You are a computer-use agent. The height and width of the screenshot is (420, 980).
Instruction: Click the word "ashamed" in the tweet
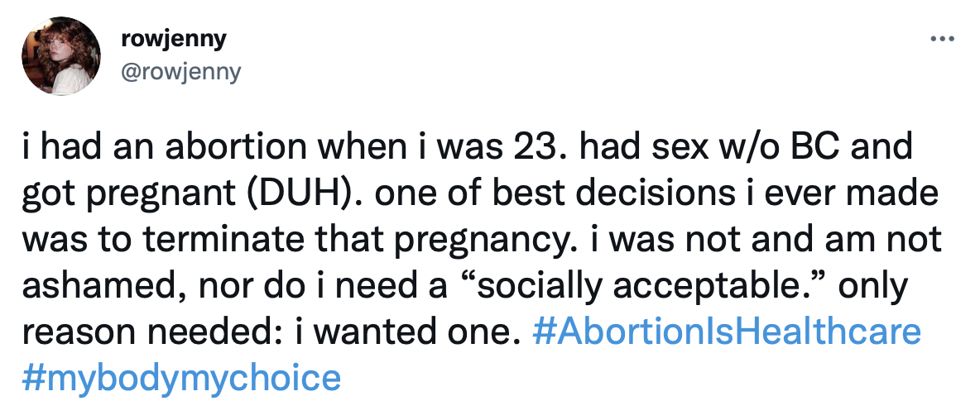point(103,285)
